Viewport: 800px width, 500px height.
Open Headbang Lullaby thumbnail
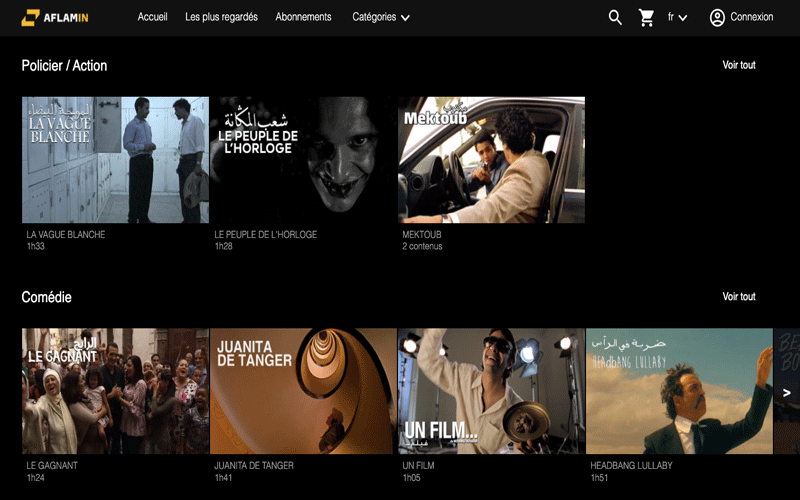pos(678,391)
